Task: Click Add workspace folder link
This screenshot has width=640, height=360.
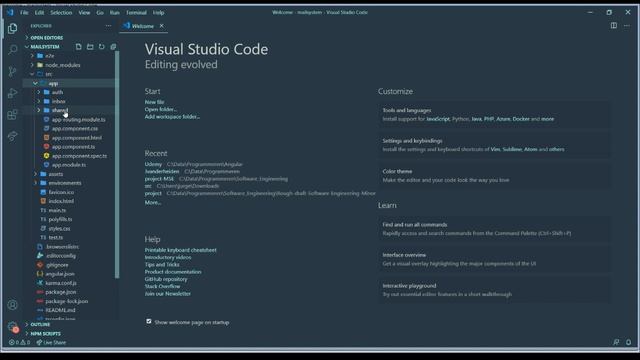Action: pyautogui.click(x=172, y=117)
